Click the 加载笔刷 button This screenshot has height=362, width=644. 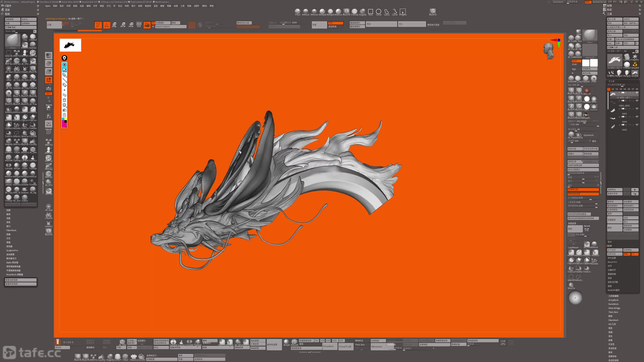pyautogui.click(x=13, y=19)
